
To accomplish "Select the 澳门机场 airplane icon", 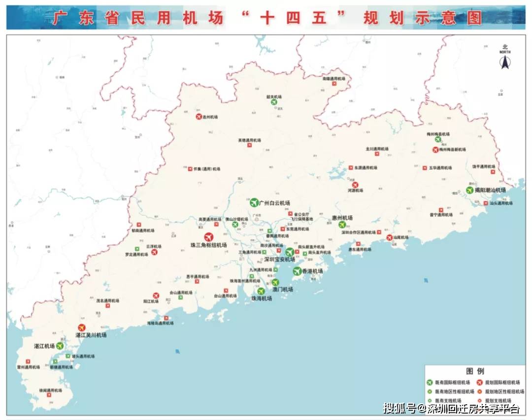I will click(275, 282).
